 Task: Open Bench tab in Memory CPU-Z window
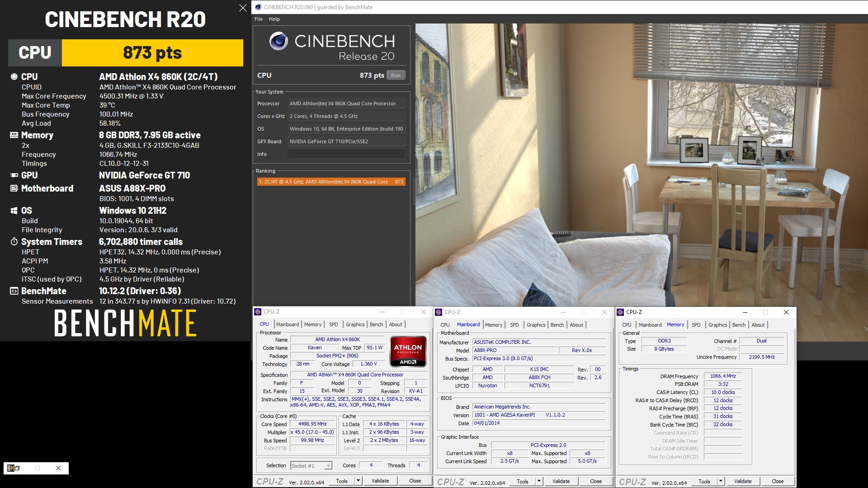click(x=739, y=325)
